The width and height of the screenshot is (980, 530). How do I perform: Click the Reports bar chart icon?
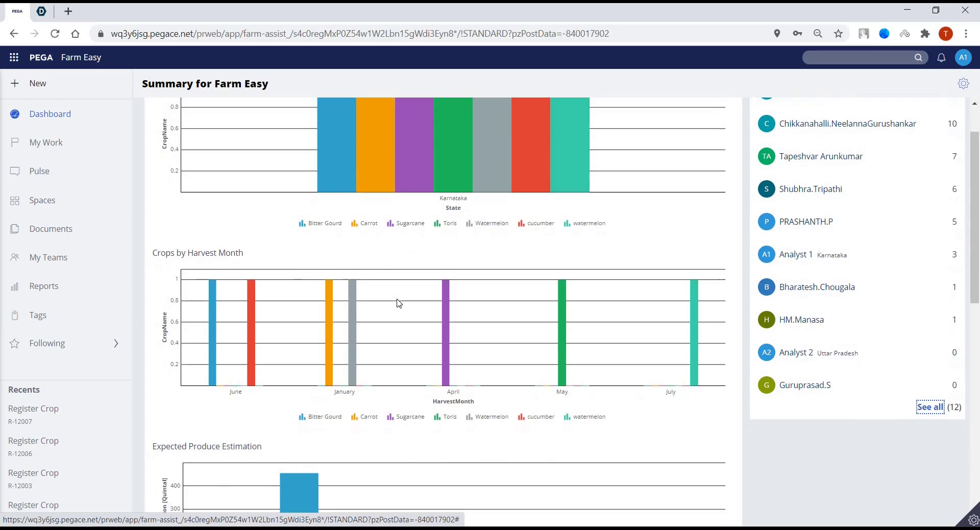pyautogui.click(x=15, y=286)
